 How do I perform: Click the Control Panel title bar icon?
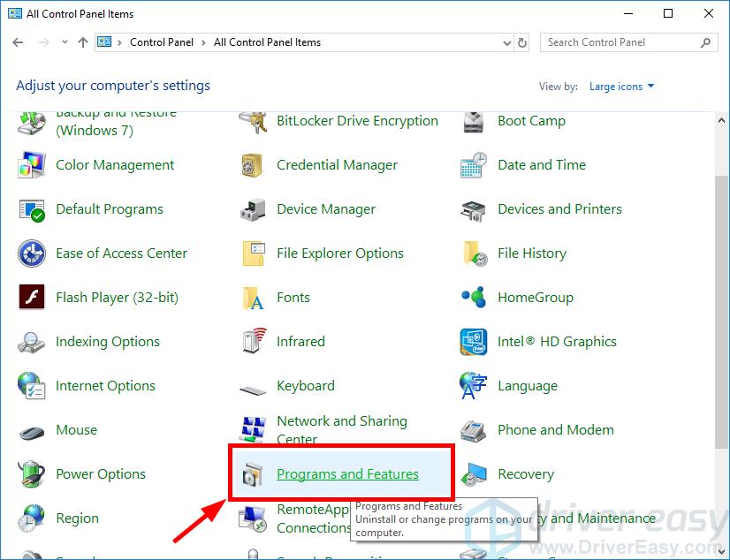(15, 13)
